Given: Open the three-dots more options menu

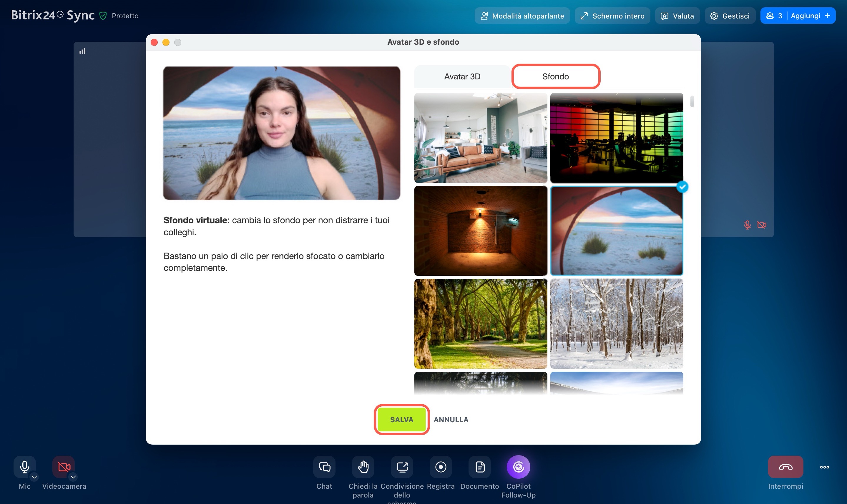Looking at the screenshot, I should (x=824, y=467).
